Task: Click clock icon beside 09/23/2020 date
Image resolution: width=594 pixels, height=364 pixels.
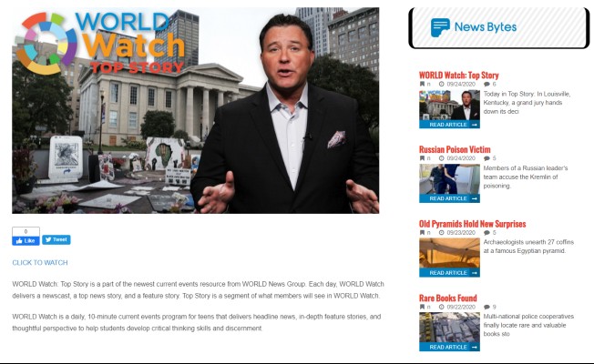Action: pyautogui.click(x=441, y=232)
